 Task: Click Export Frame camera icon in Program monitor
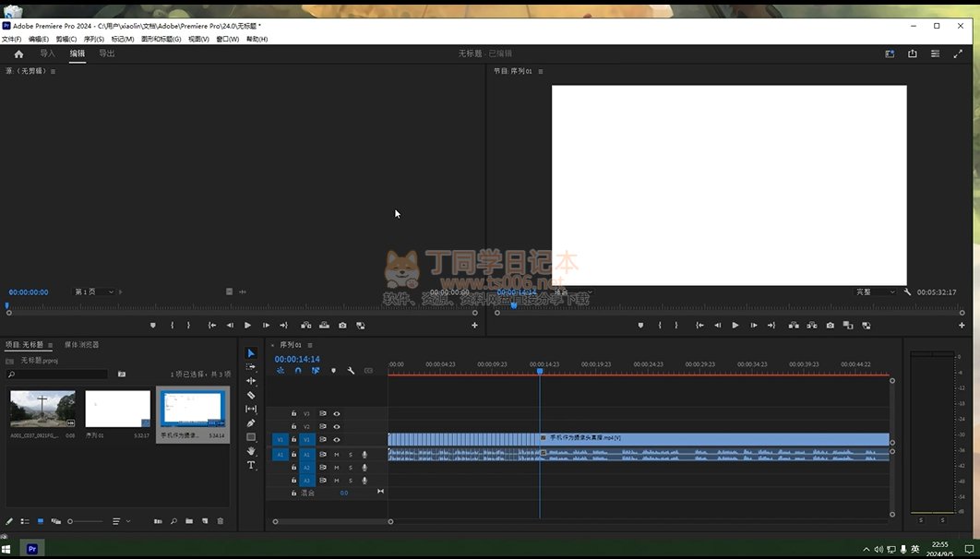pos(830,326)
